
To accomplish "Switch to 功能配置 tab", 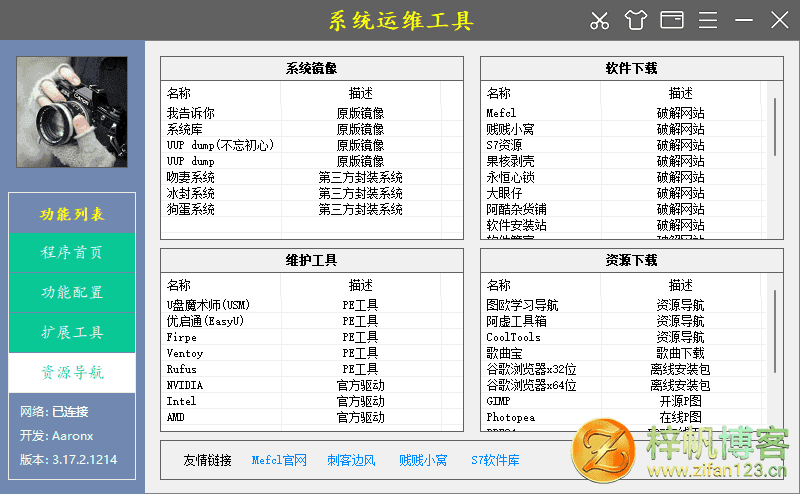I will click(x=72, y=292).
